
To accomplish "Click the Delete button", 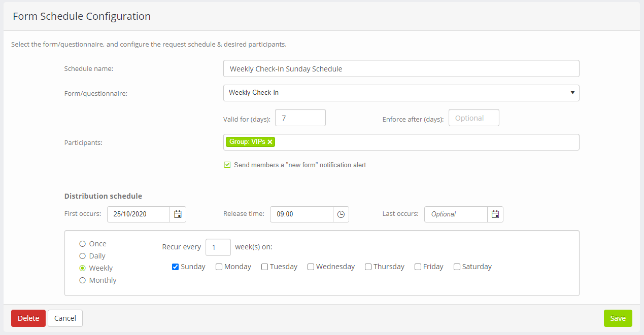I will [28, 318].
